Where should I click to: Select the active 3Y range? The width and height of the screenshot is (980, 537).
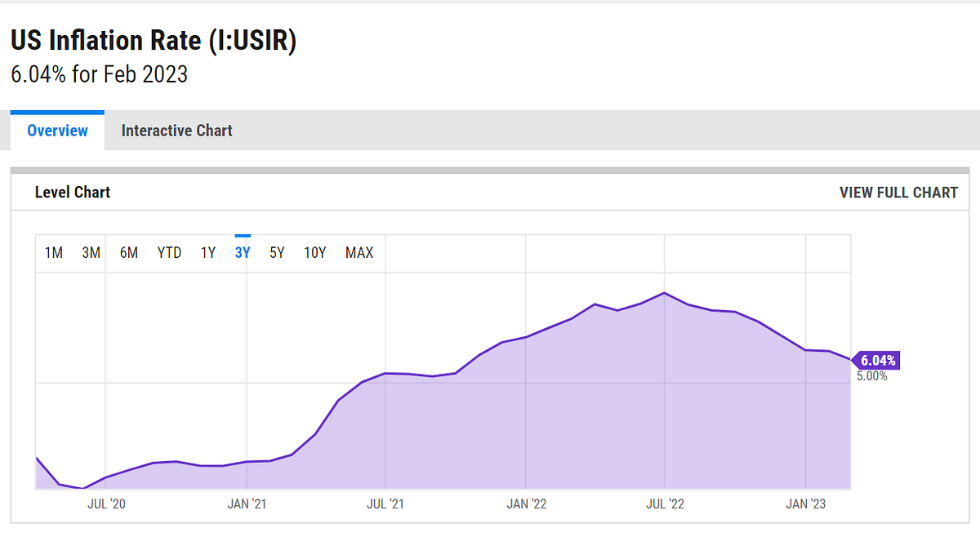(243, 253)
